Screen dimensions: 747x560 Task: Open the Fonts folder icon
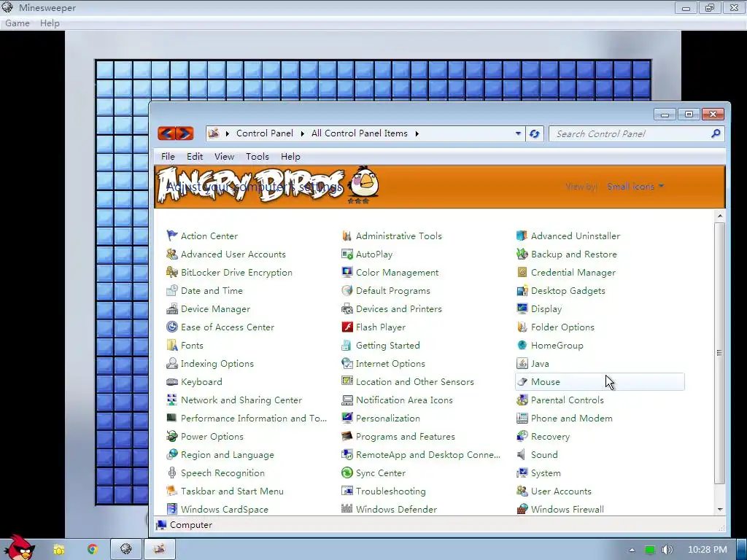pos(171,345)
